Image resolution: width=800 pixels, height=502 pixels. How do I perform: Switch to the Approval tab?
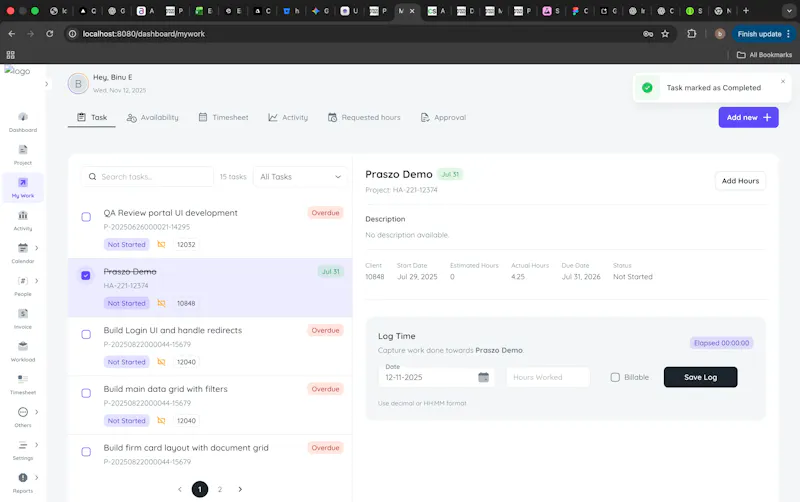443,117
